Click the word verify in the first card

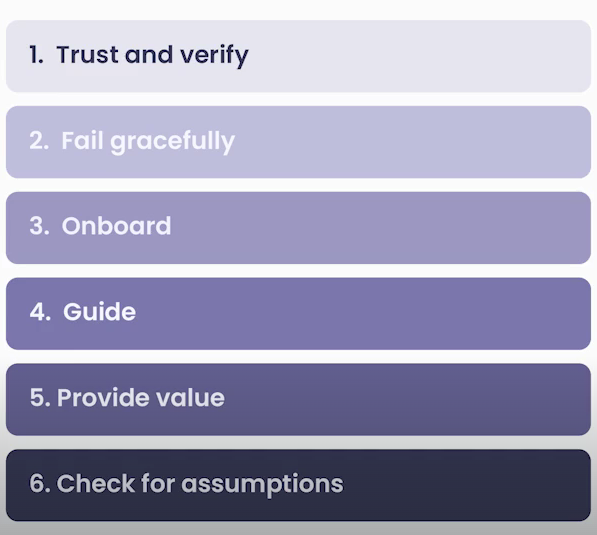tap(214, 56)
